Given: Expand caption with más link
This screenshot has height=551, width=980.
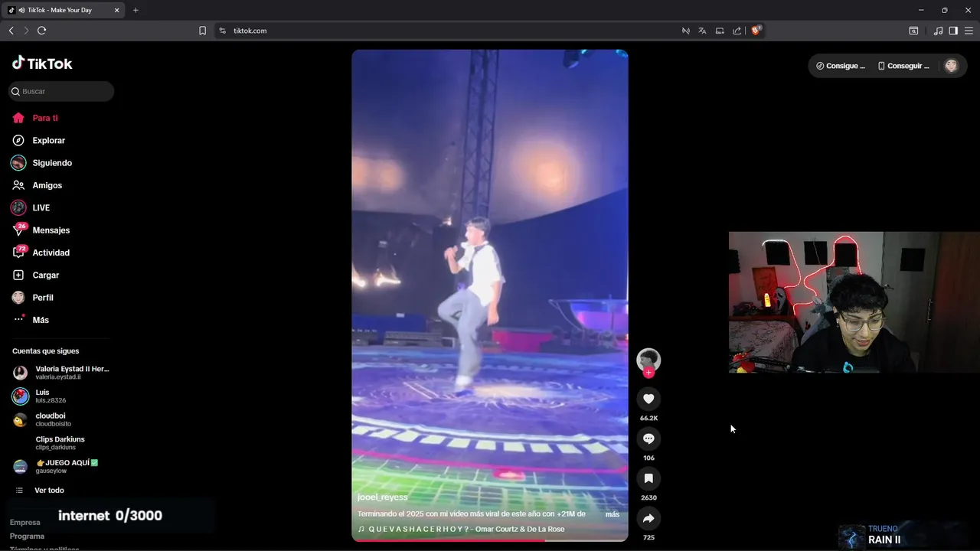Looking at the screenshot, I should coord(612,514).
